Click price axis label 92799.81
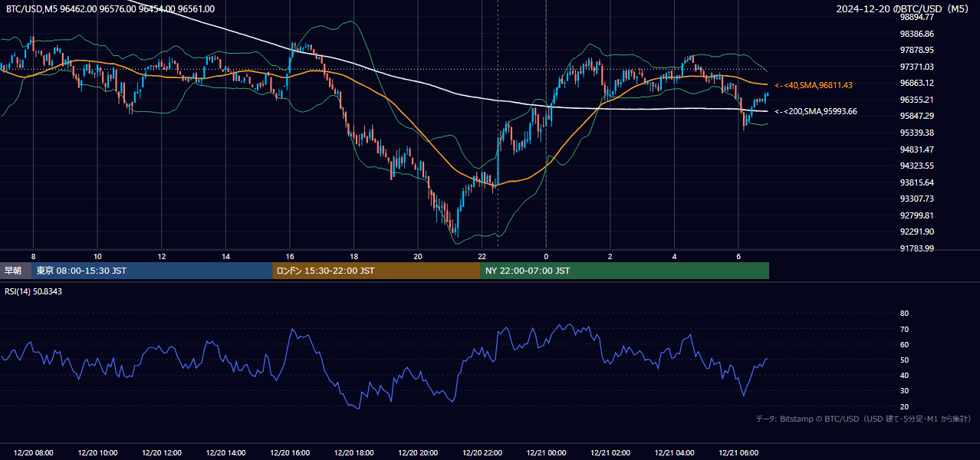980x460 pixels. (917, 215)
